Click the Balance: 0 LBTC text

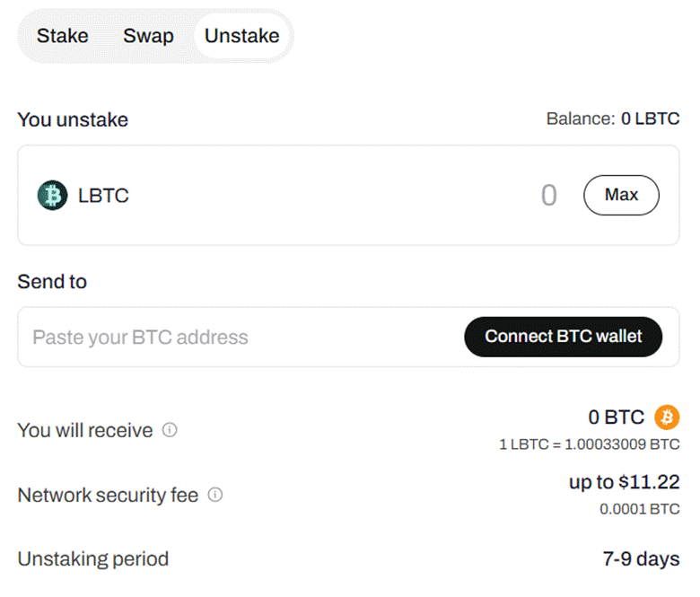click(612, 119)
